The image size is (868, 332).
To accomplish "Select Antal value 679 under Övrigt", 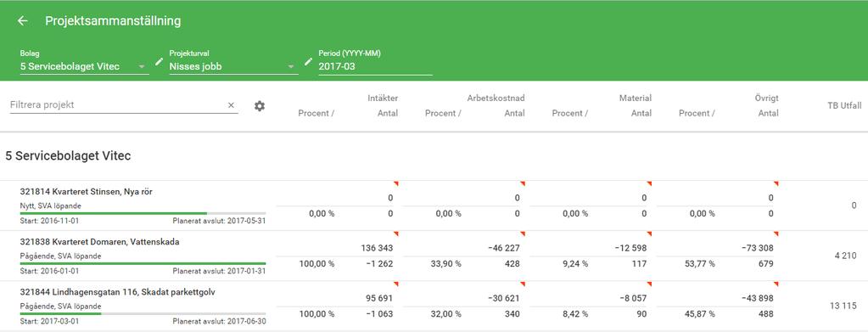I will point(765,264).
